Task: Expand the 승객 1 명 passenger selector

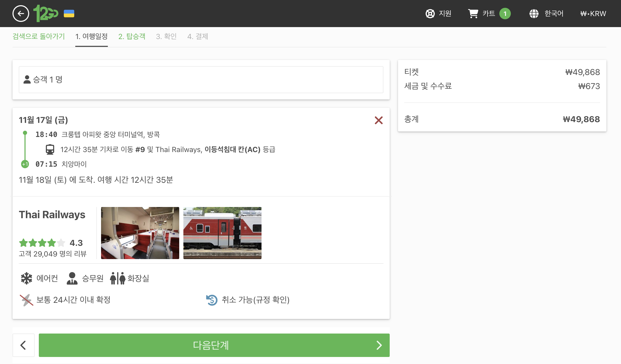Action: (201, 80)
